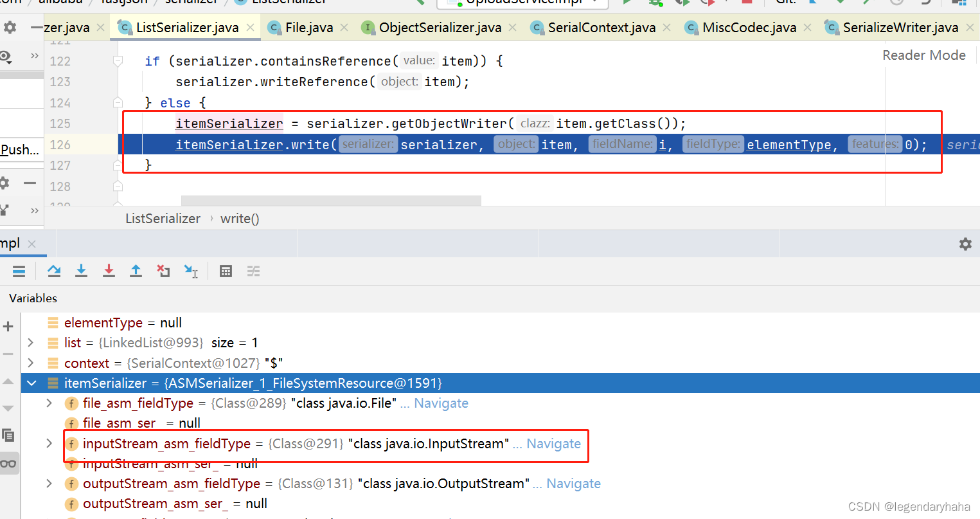Close the SerialContext.java tab
980x519 pixels.
click(x=667, y=28)
